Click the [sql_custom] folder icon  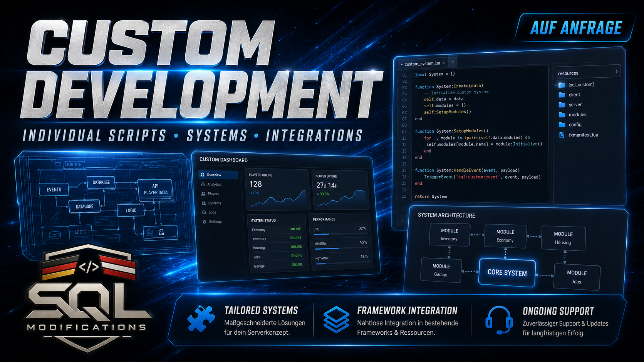tap(562, 85)
